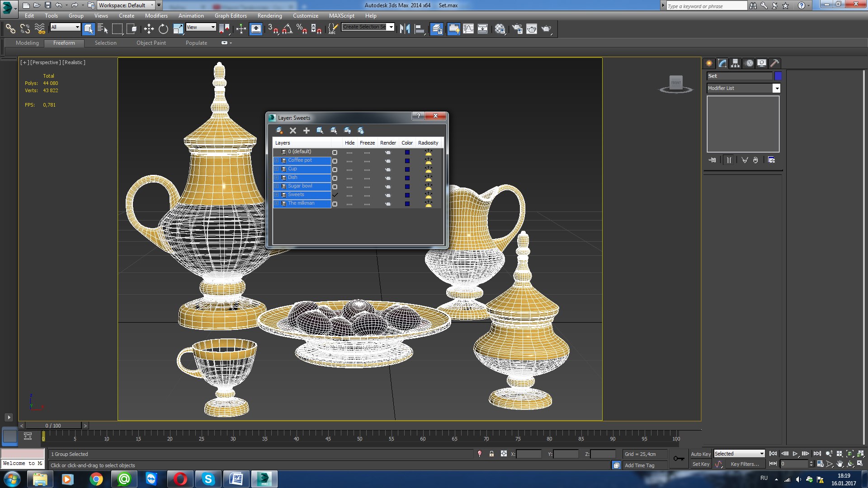
Task: Toggle Freeze for the Cup layer
Action: 367,169
